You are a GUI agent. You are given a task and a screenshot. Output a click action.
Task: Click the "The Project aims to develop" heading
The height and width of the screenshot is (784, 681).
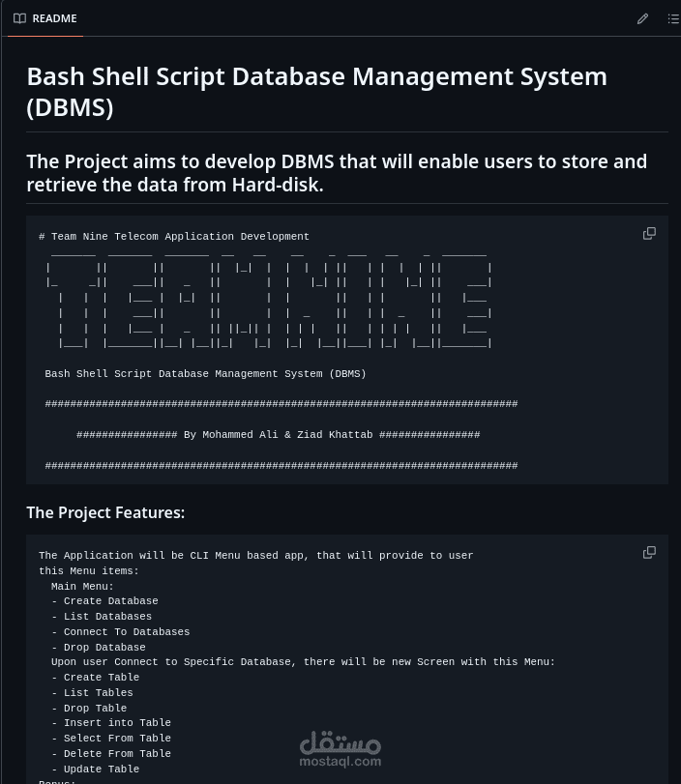click(x=336, y=172)
